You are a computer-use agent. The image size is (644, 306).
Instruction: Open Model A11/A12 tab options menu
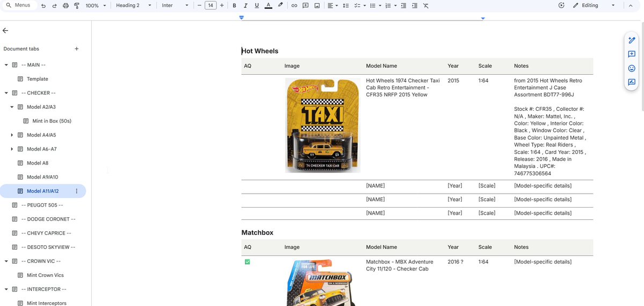click(76, 191)
